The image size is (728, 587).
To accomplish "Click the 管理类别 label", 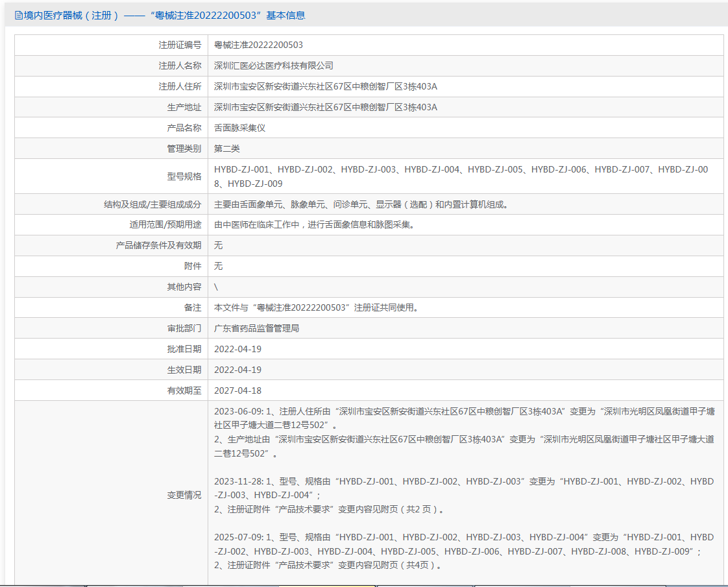I will pos(184,149).
